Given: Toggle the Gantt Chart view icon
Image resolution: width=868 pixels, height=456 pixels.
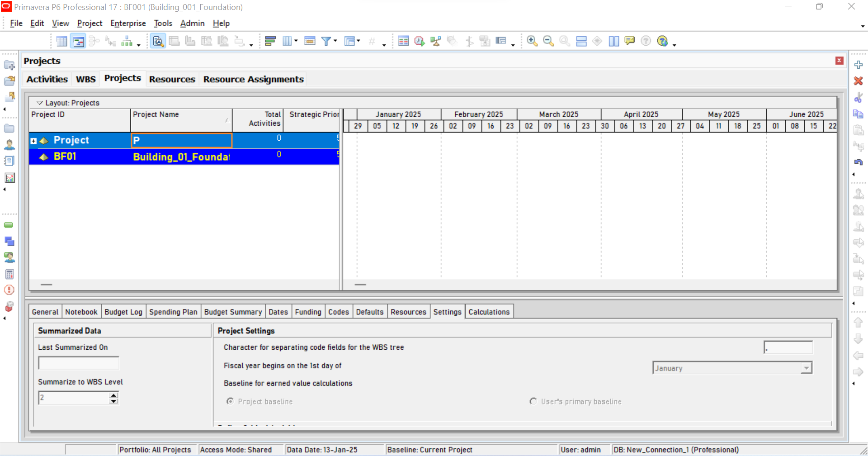Looking at the screenshot, I should pos(78,41).
